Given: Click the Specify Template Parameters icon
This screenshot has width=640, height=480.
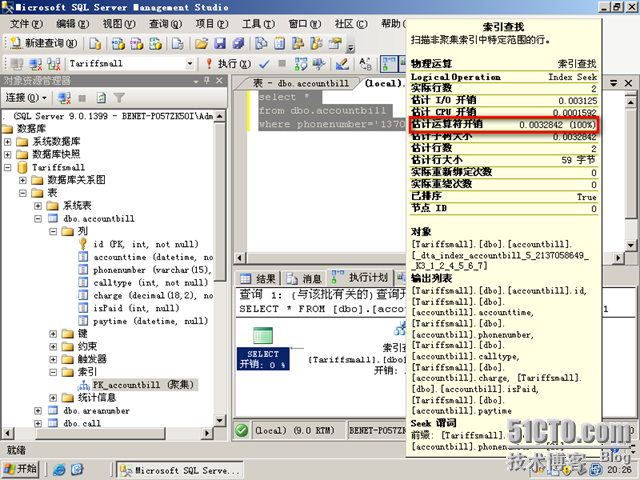Looking at the screenshot, I should coord(365,64).
